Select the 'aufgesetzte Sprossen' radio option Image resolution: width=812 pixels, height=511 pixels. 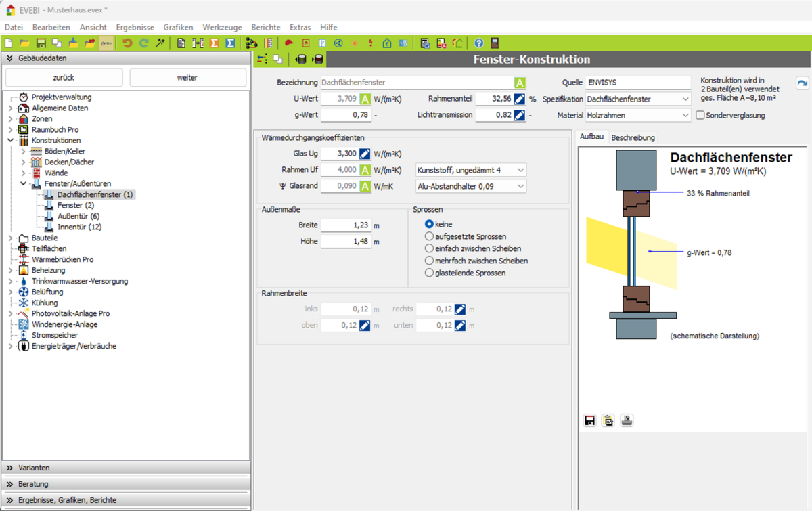(429, 237)
